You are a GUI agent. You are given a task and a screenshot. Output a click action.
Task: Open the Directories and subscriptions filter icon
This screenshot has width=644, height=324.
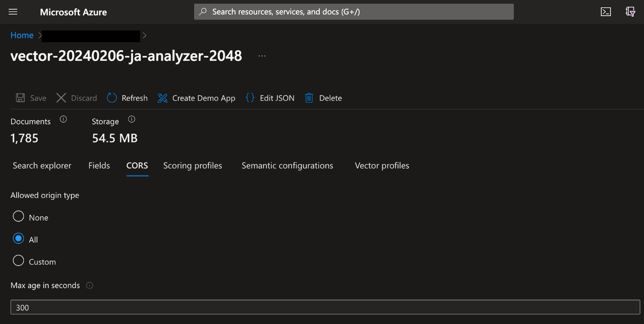tap(631, 12)
